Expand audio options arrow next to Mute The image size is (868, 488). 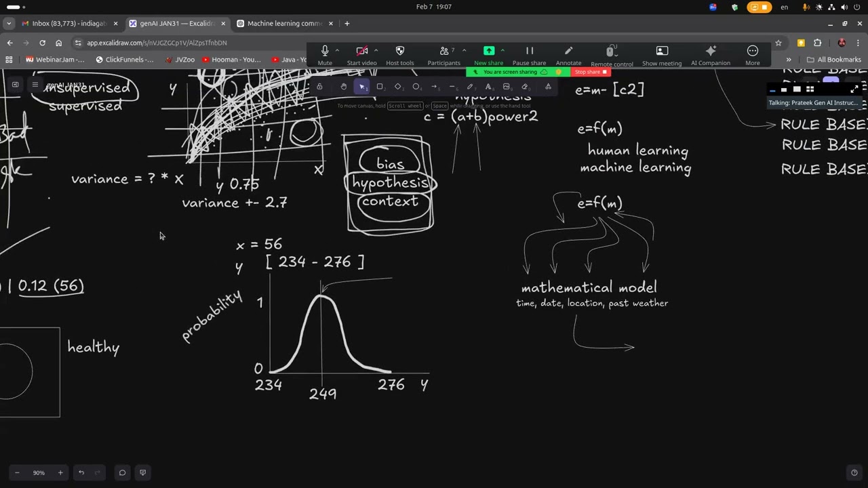338,51
